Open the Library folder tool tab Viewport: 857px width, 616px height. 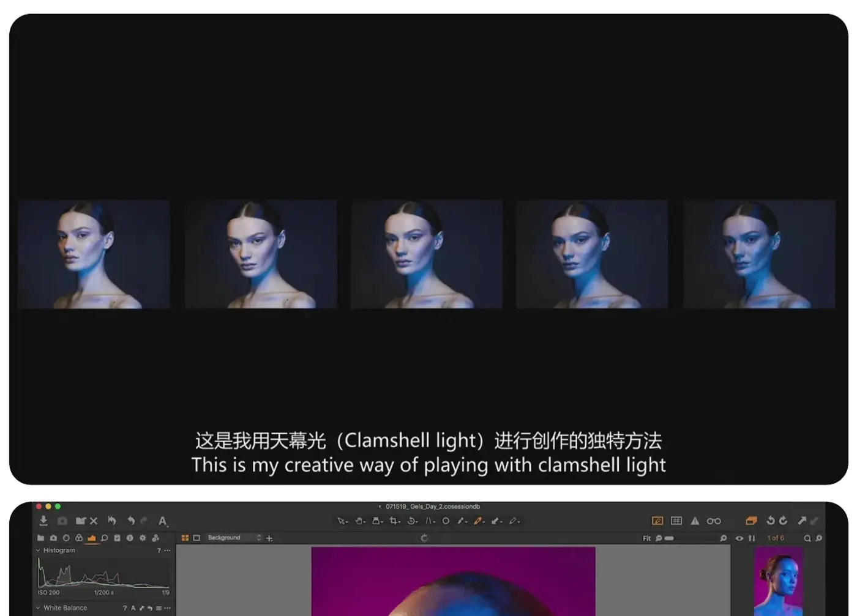point(40,538)
